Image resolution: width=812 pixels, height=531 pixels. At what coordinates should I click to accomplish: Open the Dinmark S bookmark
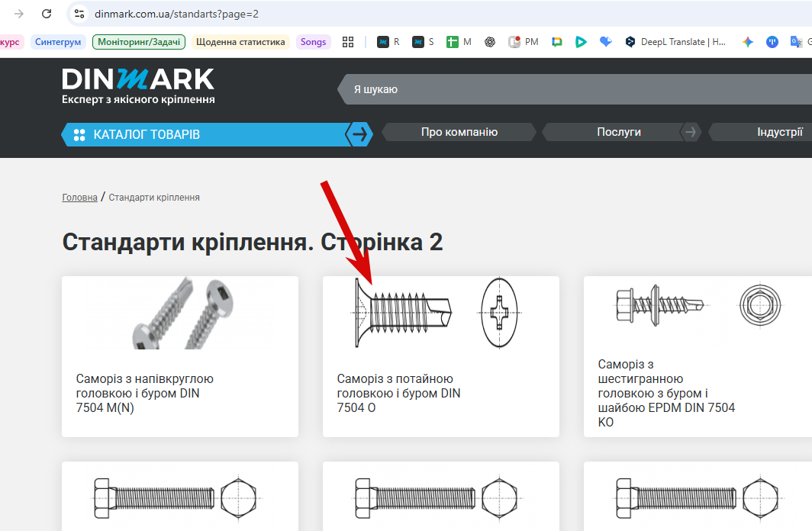click(x=423, y=42)
